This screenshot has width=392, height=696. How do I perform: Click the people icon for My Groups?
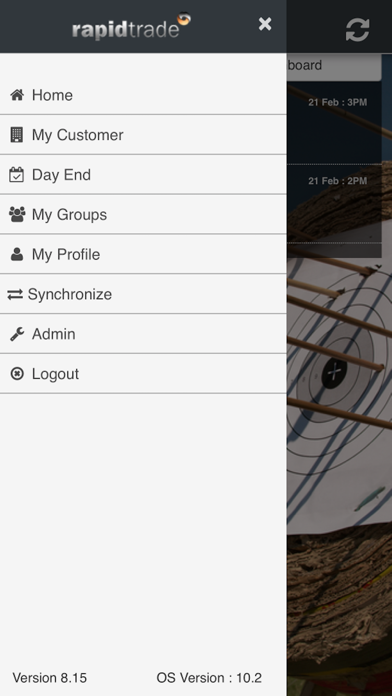(x=17, y=214)
